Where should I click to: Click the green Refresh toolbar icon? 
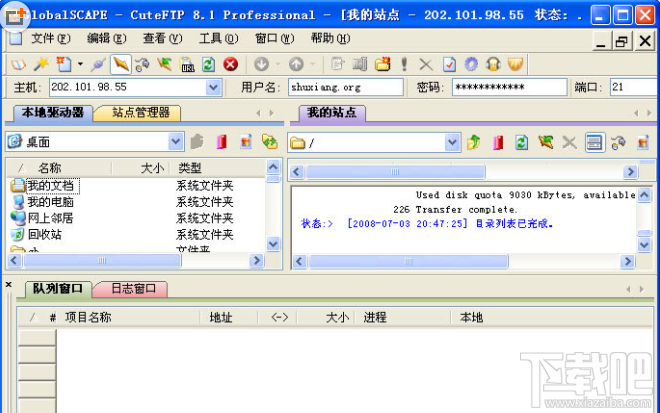coord(208,64)
